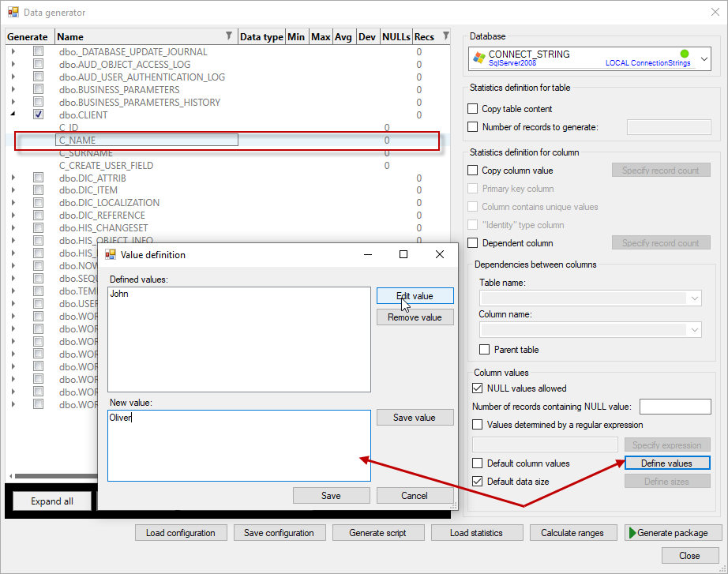The image size is (728, 574).
Task: Minimize the Value definition dialog
Action: (x=368, y=254)
